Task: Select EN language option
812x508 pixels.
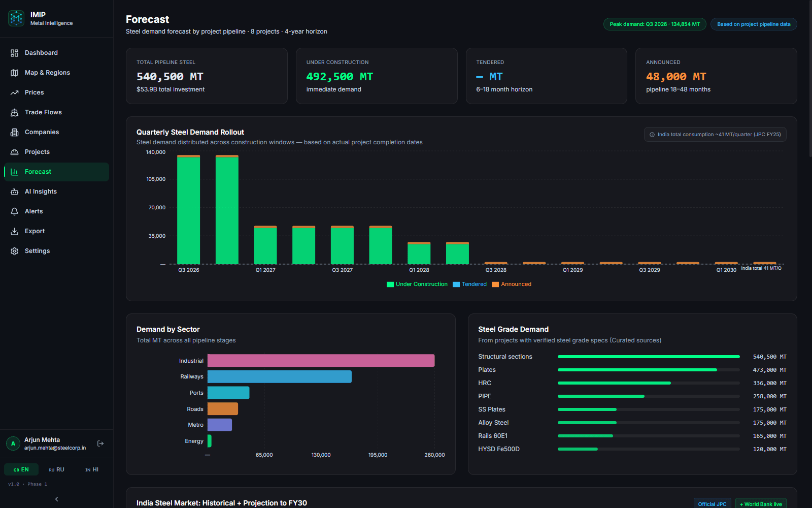Action: click(21, 470)
